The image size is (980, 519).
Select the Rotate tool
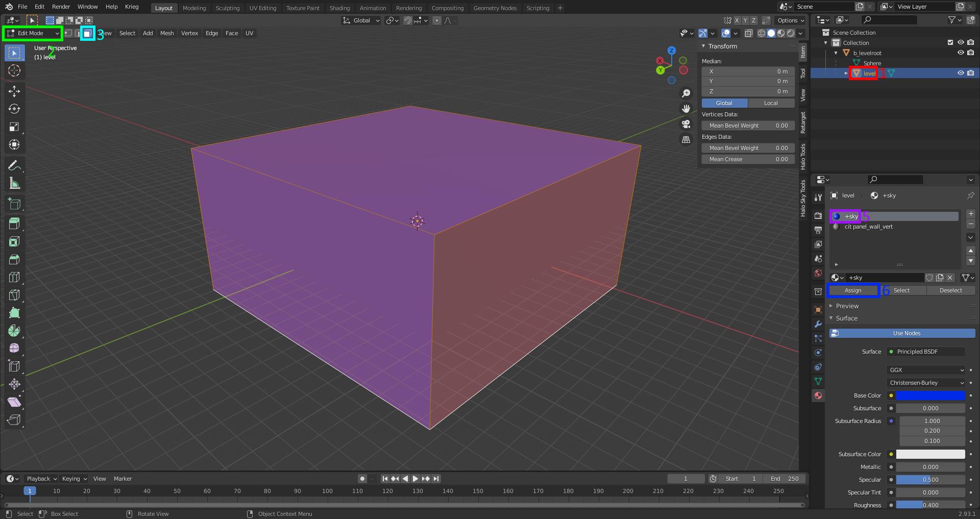(14, 109)
